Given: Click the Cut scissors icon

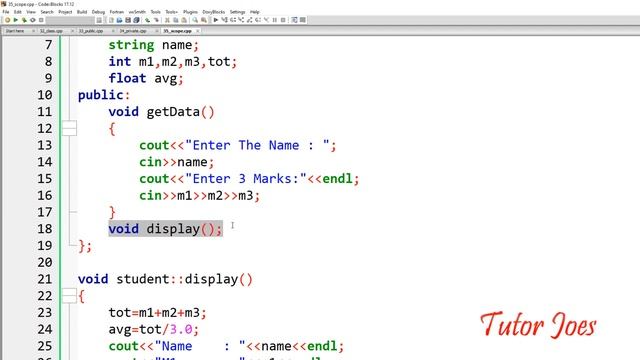Looking at the screenshot, I should coord(167,20).
